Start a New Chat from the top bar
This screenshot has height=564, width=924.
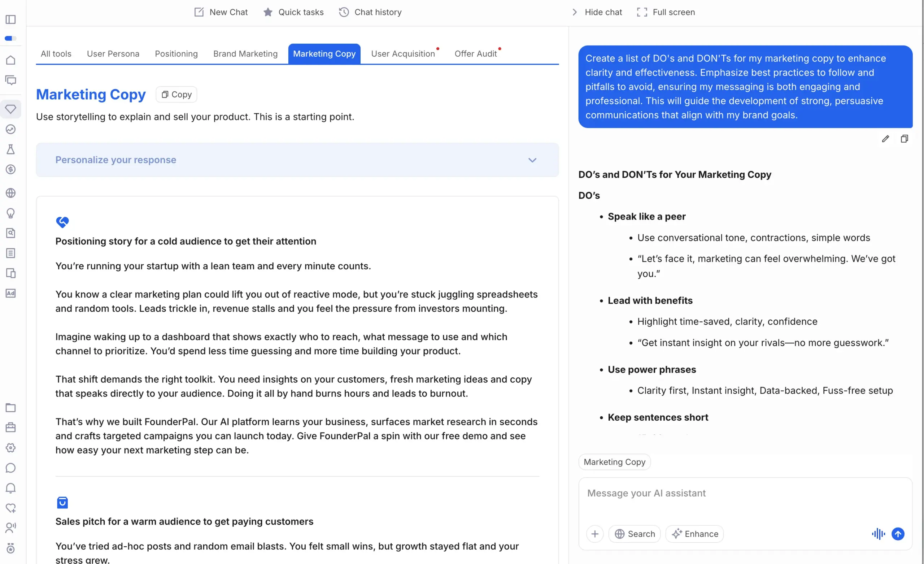(221, 12)
